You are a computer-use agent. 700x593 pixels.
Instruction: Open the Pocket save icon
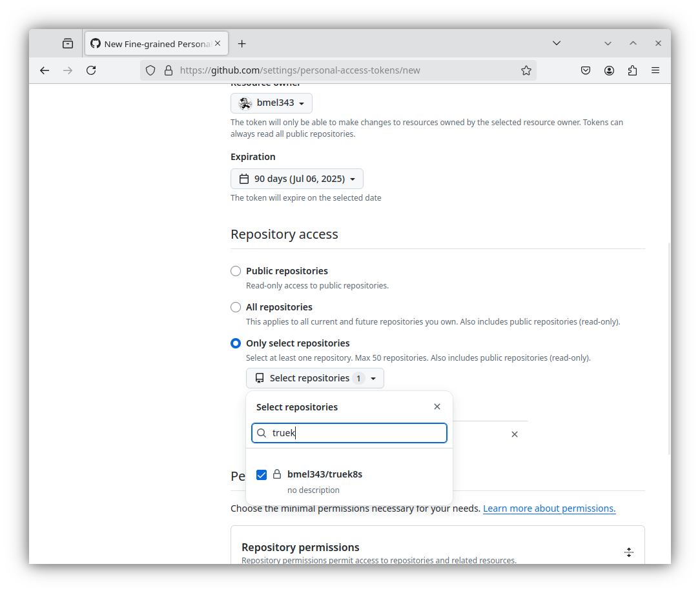coord(586,70)
